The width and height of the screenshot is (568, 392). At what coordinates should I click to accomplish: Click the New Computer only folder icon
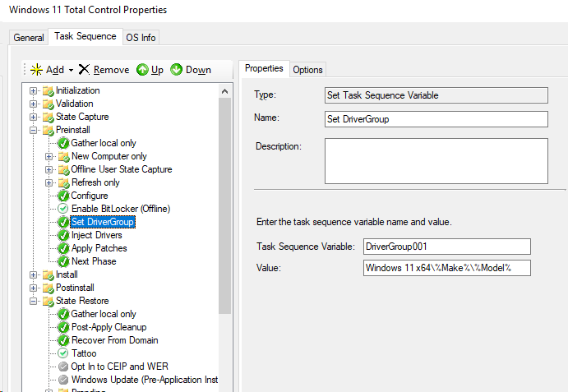click(63, 156)
